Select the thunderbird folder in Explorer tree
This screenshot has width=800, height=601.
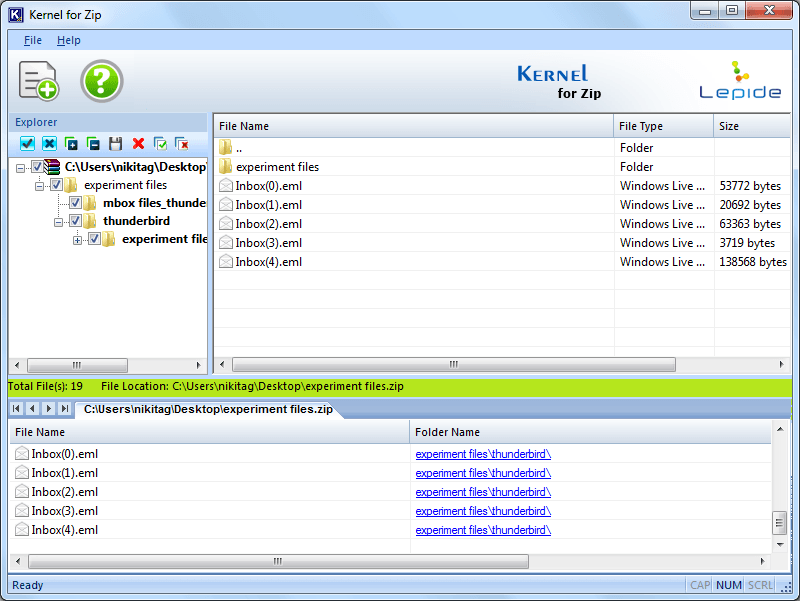point(136,221)
